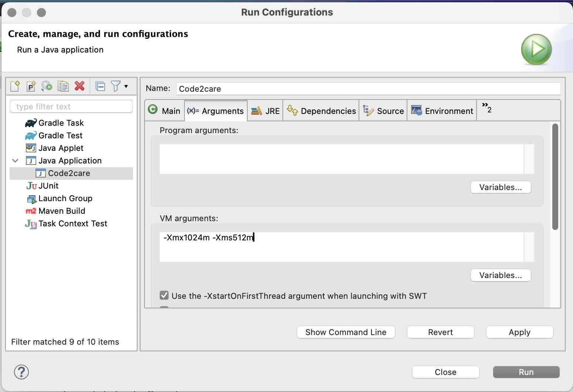Click Show Command Line
Screen dimensions: 573x392
click(x=346, y=332)
